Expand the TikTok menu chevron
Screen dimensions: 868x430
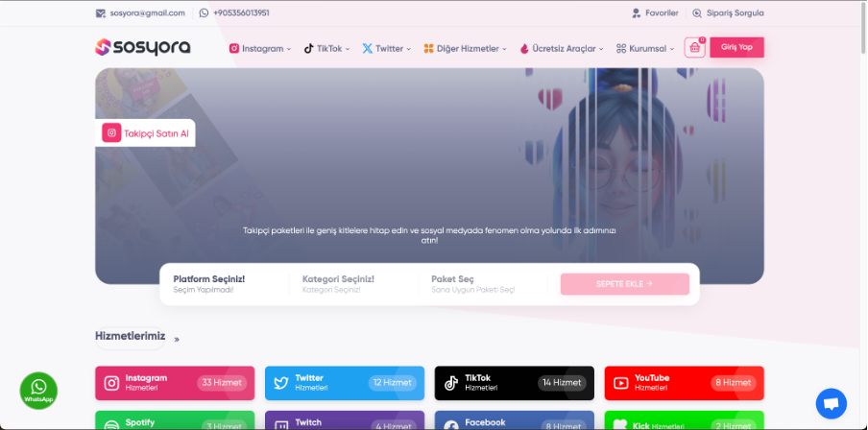(x=348, y=49)
